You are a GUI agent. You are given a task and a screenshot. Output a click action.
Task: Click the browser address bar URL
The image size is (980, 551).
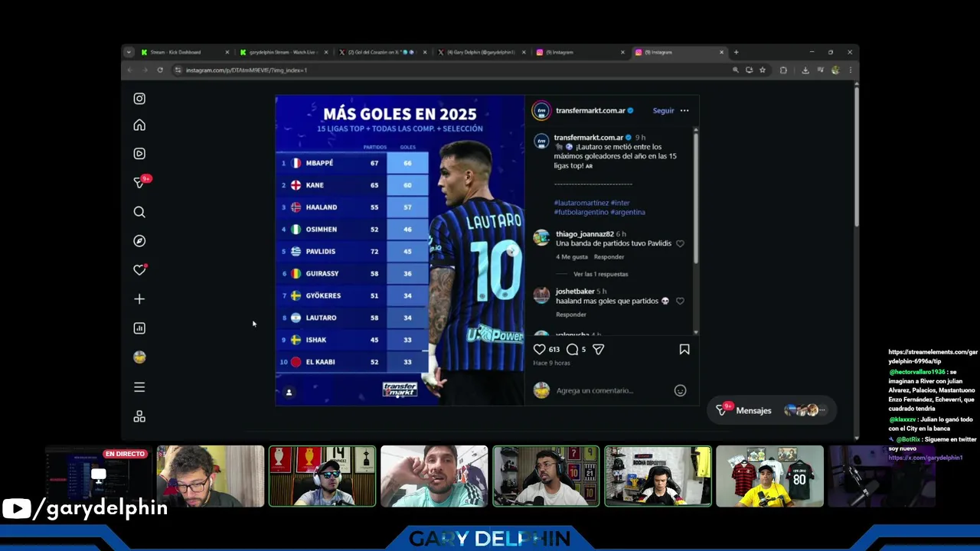click(x=246, y=70)
